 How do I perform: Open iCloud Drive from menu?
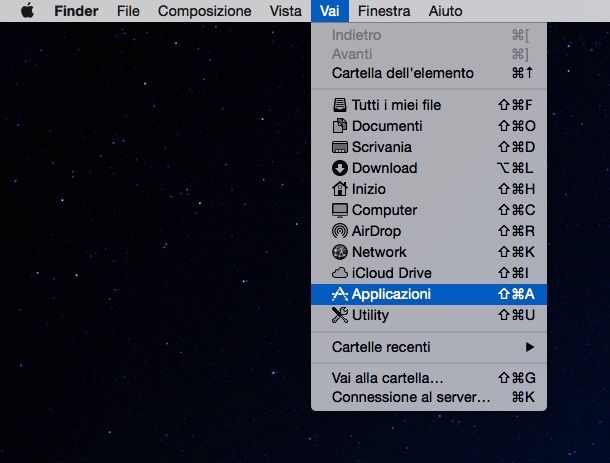(429, 273)
